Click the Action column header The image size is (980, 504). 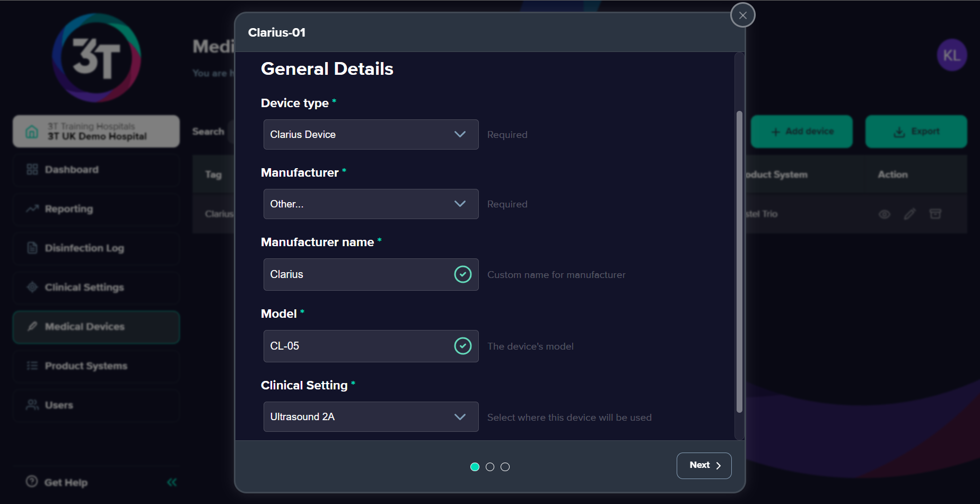[x=893, y=175]
